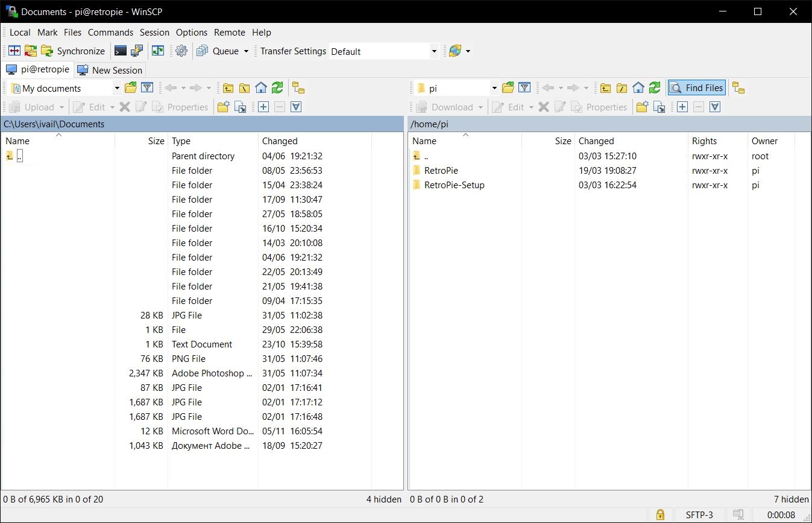
Task: Expand the Queue dropdown arrow
Action: pos(246,51)
